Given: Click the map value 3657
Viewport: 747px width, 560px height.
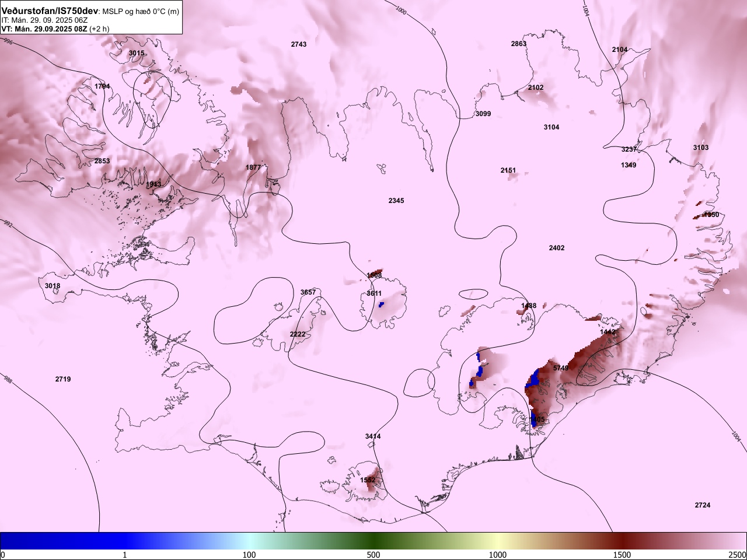Looking at the screenshot, I should coord(308,292).
